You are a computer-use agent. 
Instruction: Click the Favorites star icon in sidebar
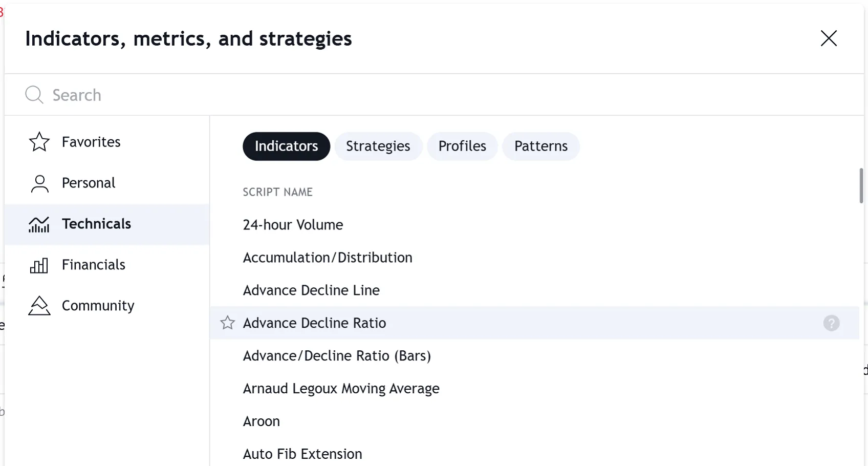click(x=39, y=142)
